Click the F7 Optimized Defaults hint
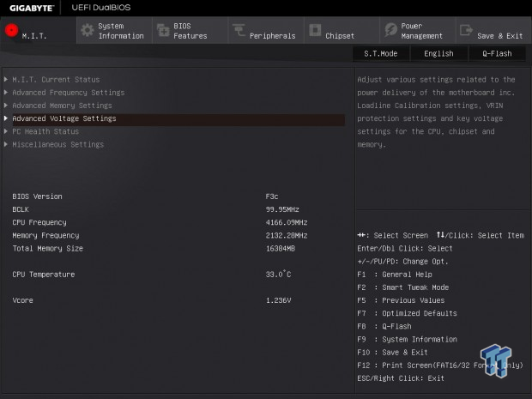The height and width of the screenshot is (399, 532). click(407, 313)
